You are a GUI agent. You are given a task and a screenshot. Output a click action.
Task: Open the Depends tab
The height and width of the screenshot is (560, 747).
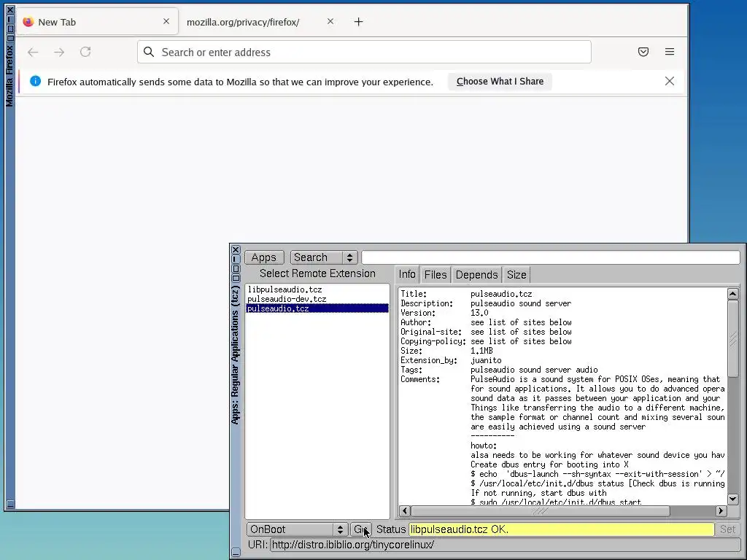click(x=476, y=275)
